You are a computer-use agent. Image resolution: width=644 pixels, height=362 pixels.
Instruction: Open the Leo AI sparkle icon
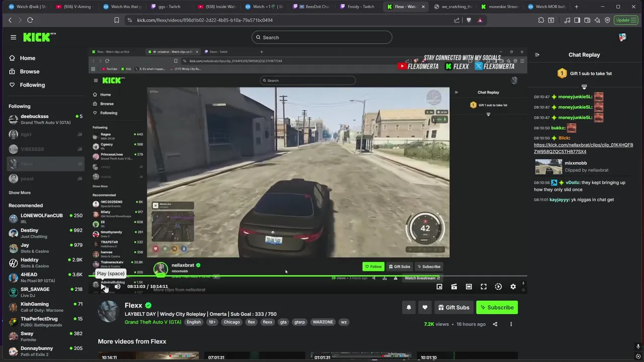[x=597, y=20]
